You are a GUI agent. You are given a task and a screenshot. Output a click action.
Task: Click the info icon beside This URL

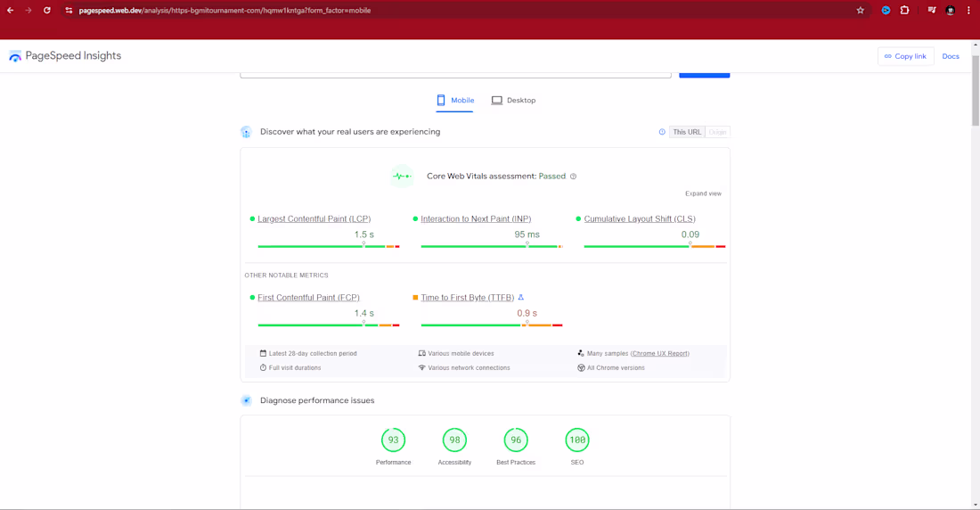coord(662,132)
